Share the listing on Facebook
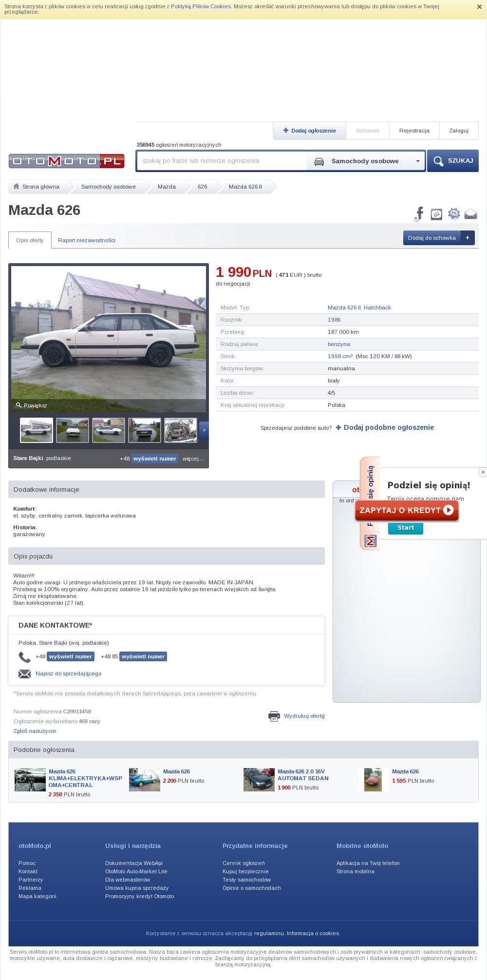487x980 pixels. click(419, 213)
